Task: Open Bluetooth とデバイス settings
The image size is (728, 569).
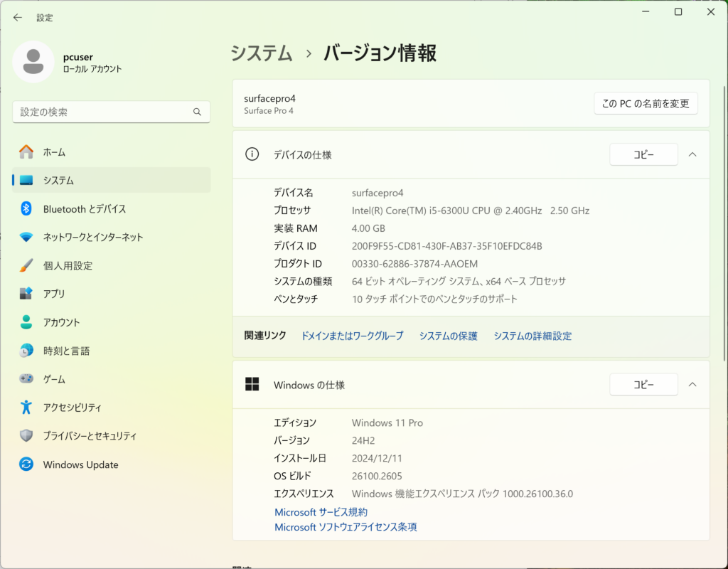Action: point(112,208)
